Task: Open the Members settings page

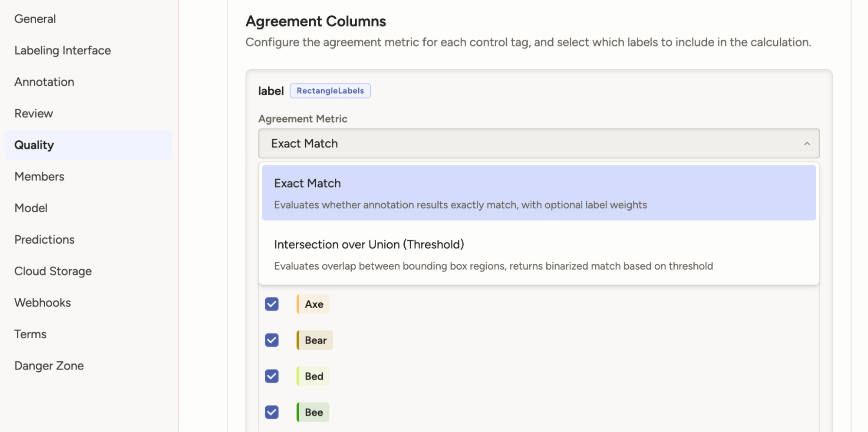Action: tap(40, 177)
